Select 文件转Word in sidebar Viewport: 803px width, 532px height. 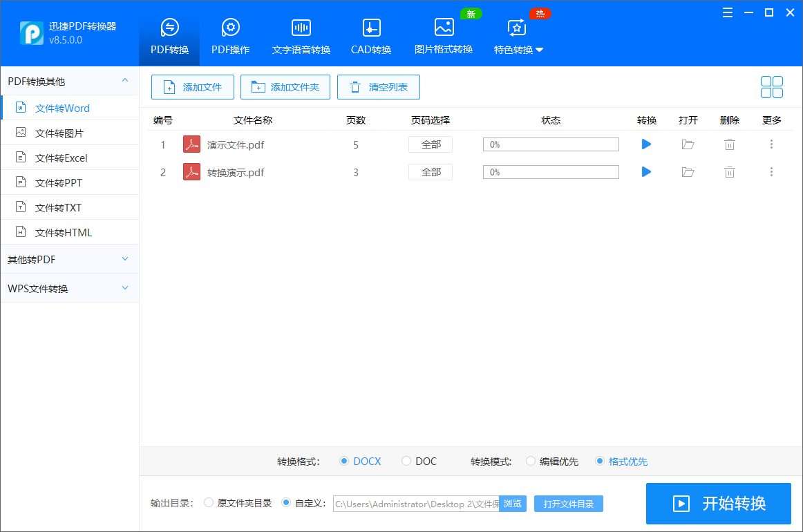(x=70, y=108)
